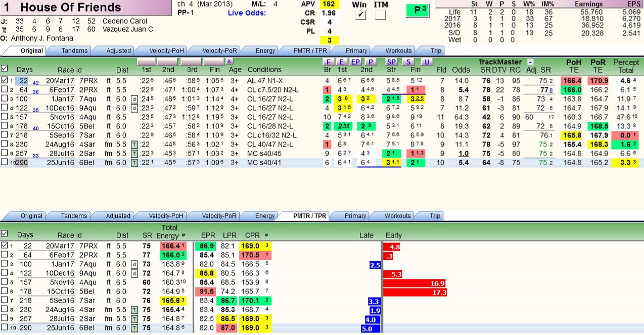Click the d marker on 10Dec16 row, PMTR/TPR grid

(133, 273)
